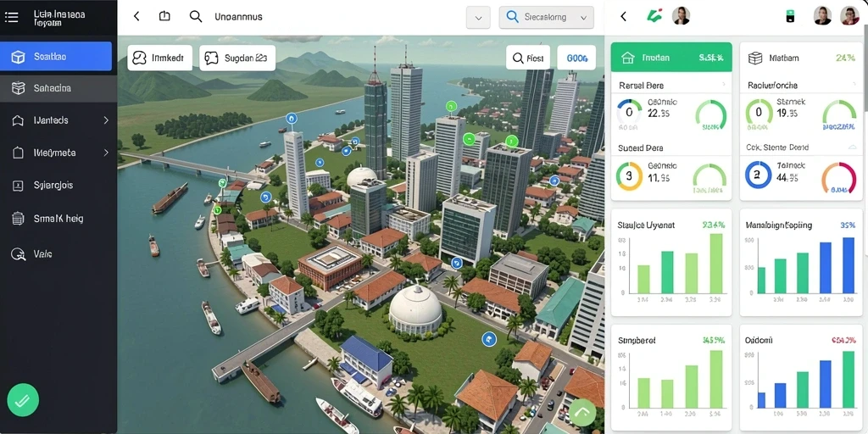Click the search magnifier in top toolbar
868x434 pixels.
[x=196, y=17]
